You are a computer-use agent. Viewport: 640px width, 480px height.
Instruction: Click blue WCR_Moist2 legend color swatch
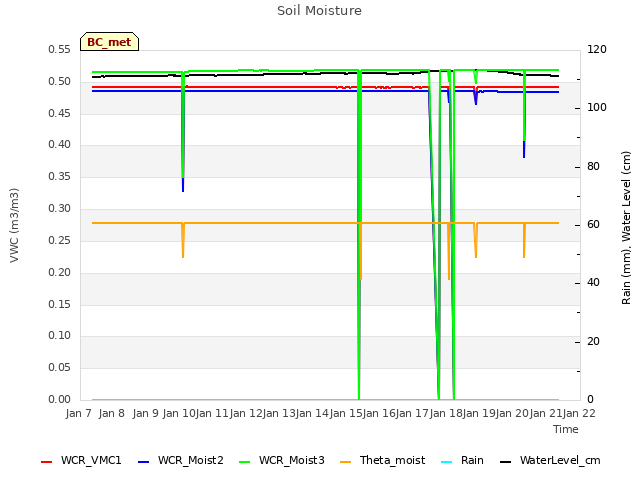(144, 462)
